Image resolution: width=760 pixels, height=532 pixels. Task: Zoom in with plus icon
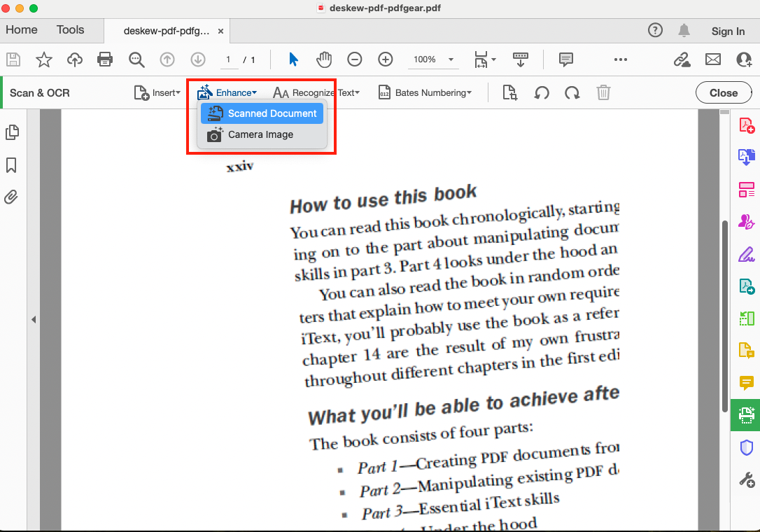point(386,59)
